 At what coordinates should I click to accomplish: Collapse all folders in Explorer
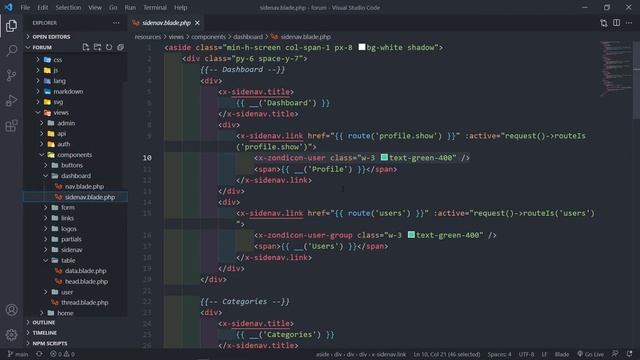120,47
